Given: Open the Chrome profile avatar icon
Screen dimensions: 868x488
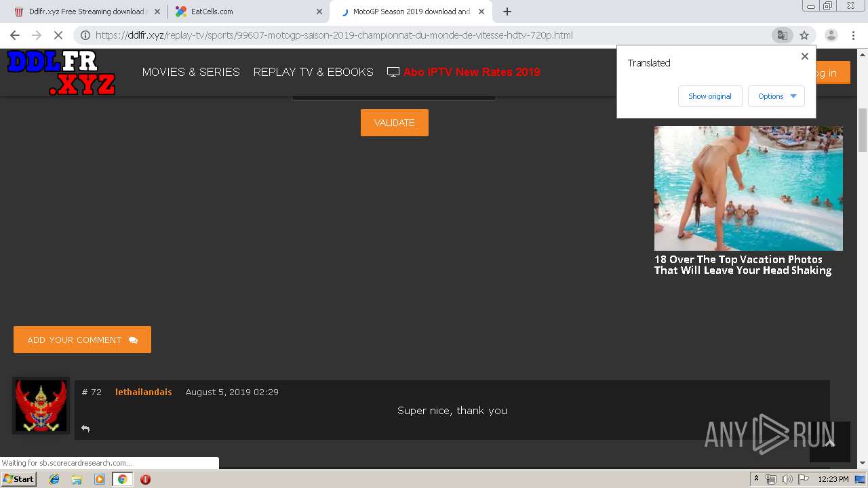Looking at the screenshot, I should 831,35.
